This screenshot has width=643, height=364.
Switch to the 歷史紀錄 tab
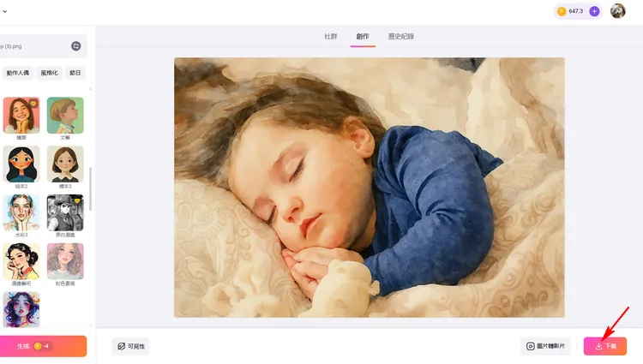click(401, 37)
